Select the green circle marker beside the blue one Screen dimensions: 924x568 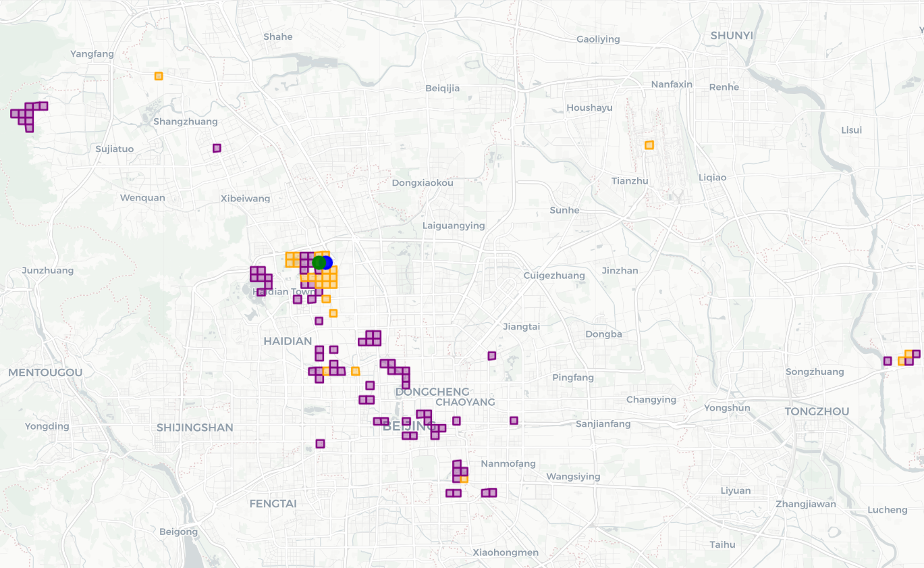[x=319, y=263]
